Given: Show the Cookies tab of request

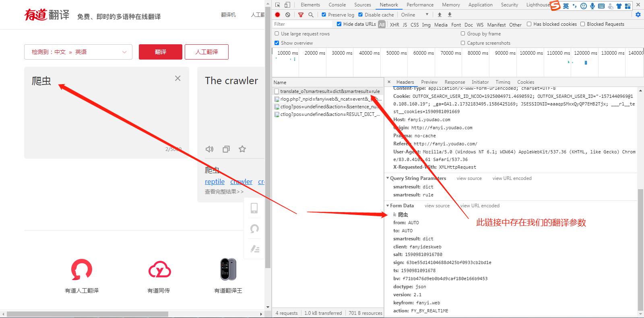Looking at the screenshot, I should pyautogui.click(x=526, y=82).
